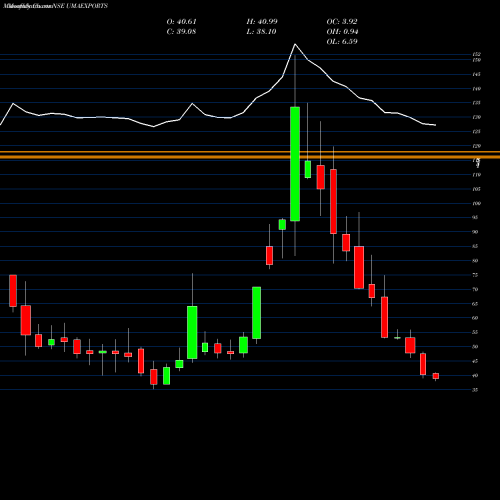Click the 60 price axis label
Viewport: 500px width, 500px height.
coord(475,318)
